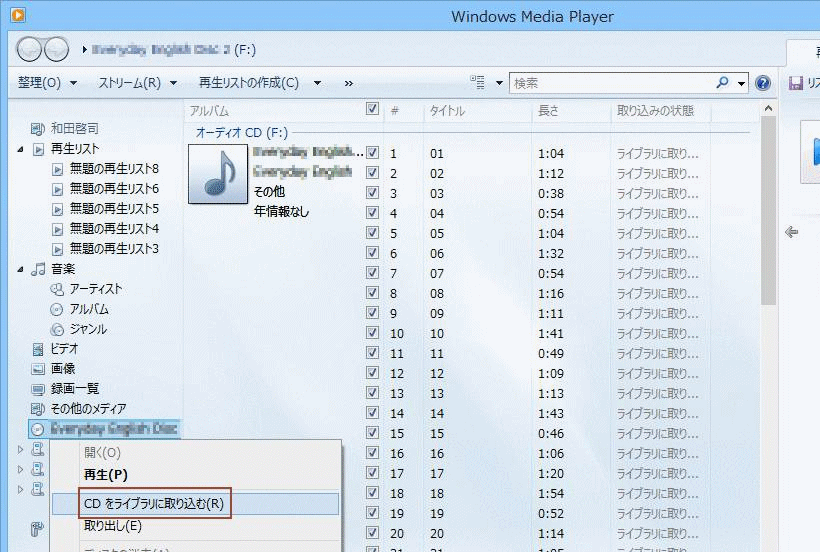
Task: Sort by the アルバム column header
Action: [209, 111]
